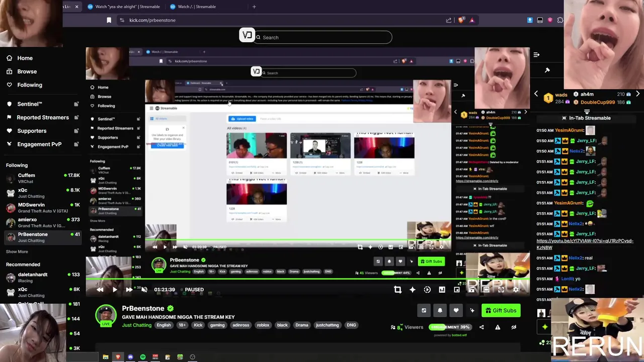Expand the Following list with Show More

[17, 251]
